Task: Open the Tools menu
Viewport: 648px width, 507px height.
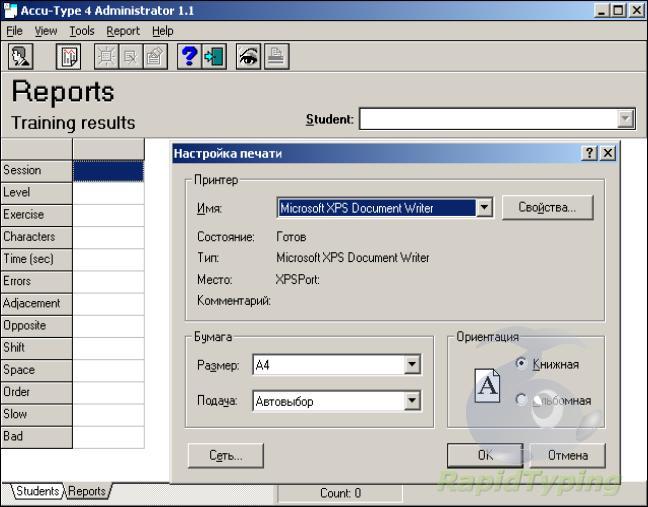Action: (x=82, y=31)
